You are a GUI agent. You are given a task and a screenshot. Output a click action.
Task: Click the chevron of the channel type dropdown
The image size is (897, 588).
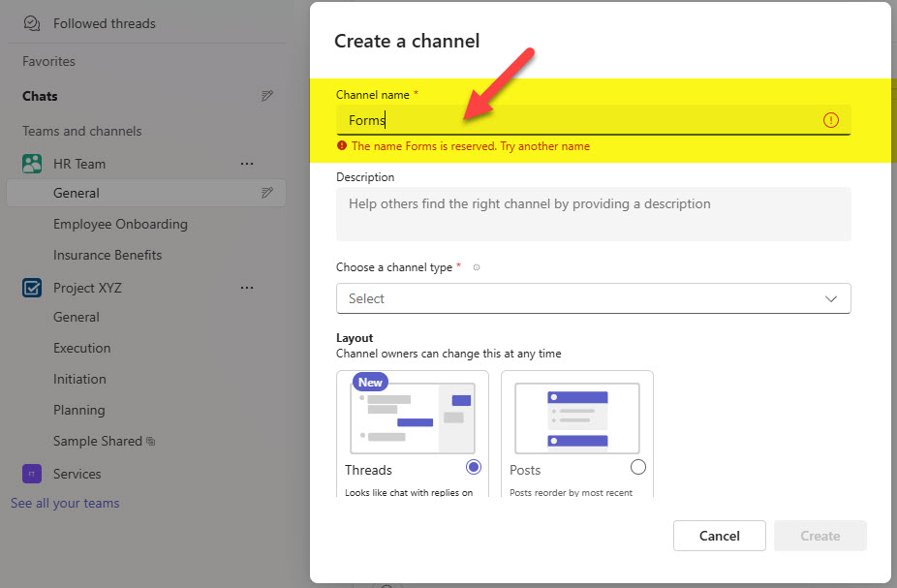coord(830,298)
